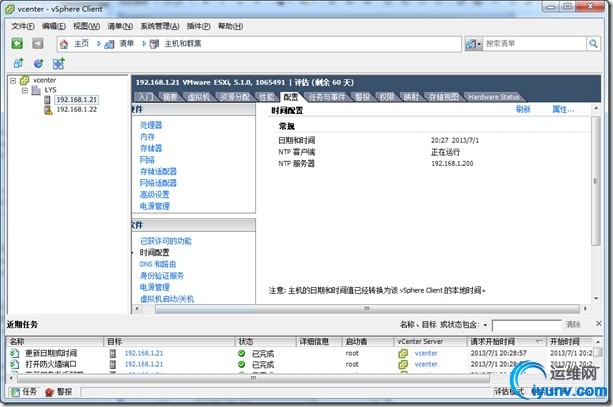Screen dimensions: 613x407
Task: Click the green Back navigation arrow
Action: (x=17, y=43)
